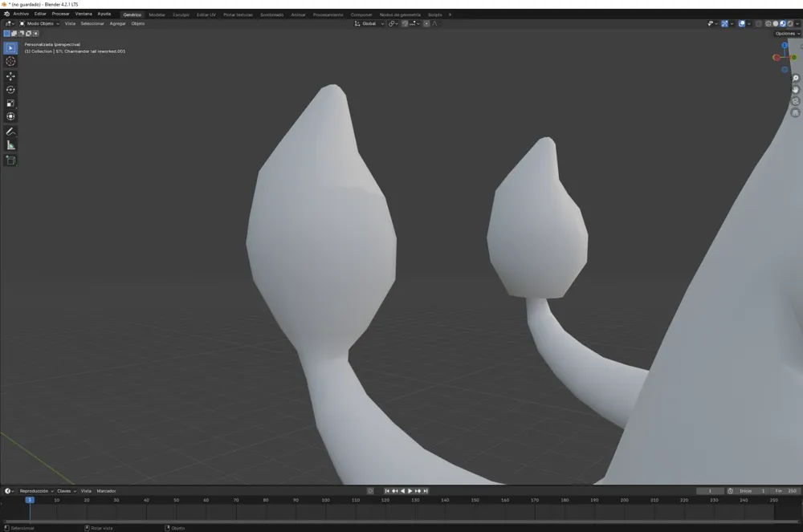Open the Procesar menu
Screen dimensions: 803x532
click(x=60, y=14)
